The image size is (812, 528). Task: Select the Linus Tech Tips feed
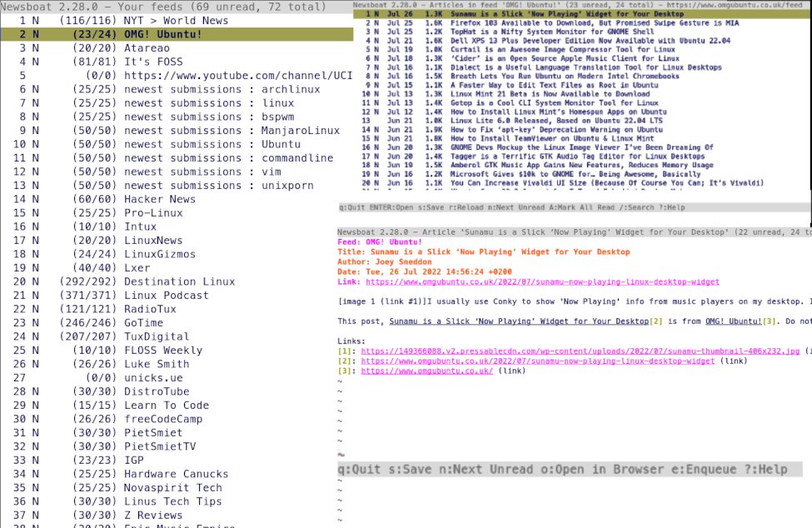173,501
